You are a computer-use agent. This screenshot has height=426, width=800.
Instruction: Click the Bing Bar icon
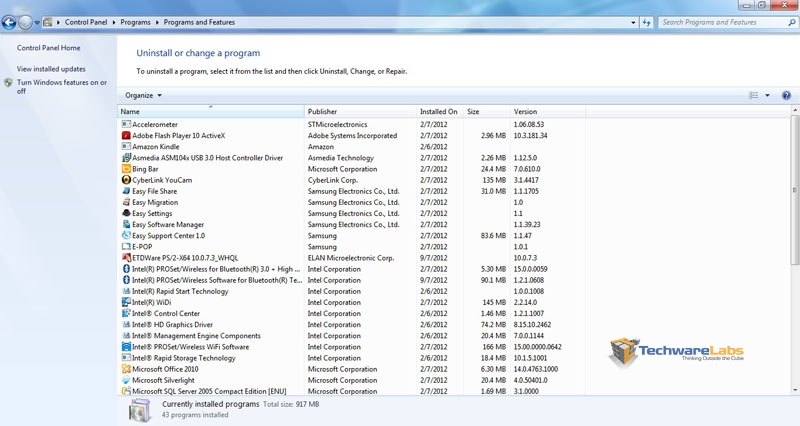tap(126, 169)
